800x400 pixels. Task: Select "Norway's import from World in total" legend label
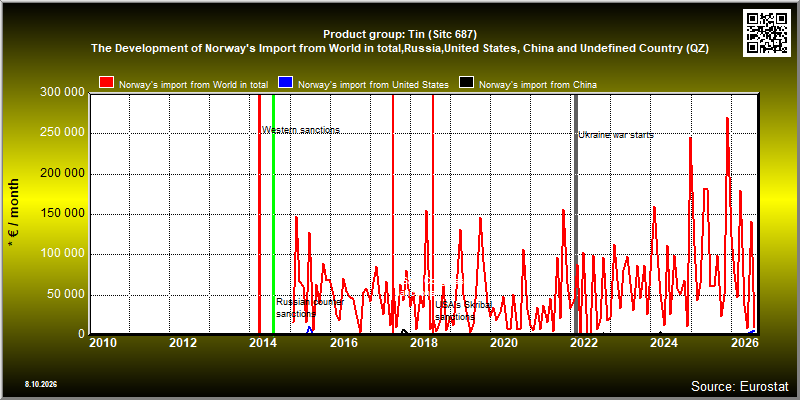[x=193, y=85]
